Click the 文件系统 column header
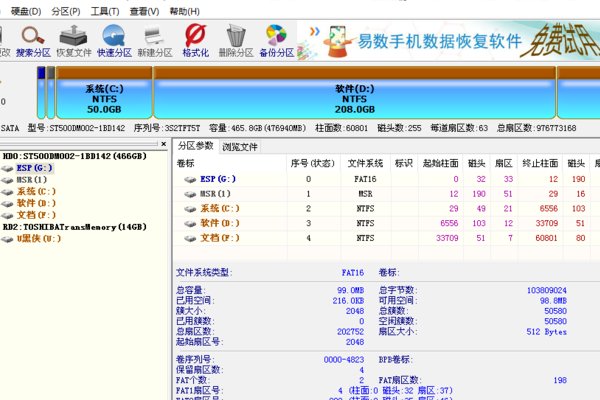The width and height of the screenshot is (600, 400). pos(365,163)
